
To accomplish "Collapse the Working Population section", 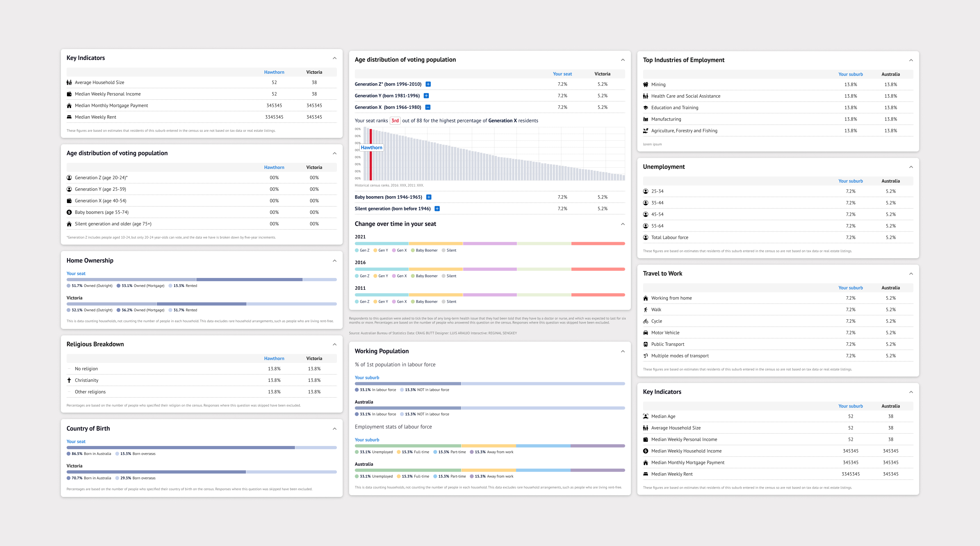I will pos(623,351).
